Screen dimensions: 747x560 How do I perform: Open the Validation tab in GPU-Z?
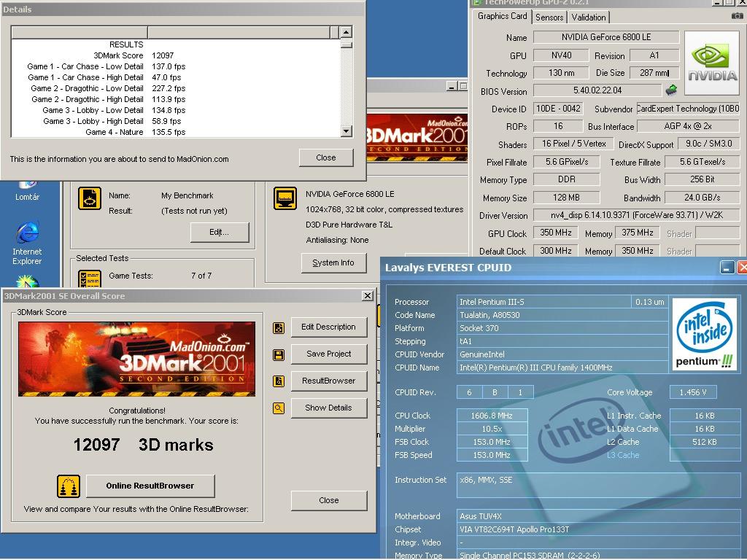pos(589,17)
